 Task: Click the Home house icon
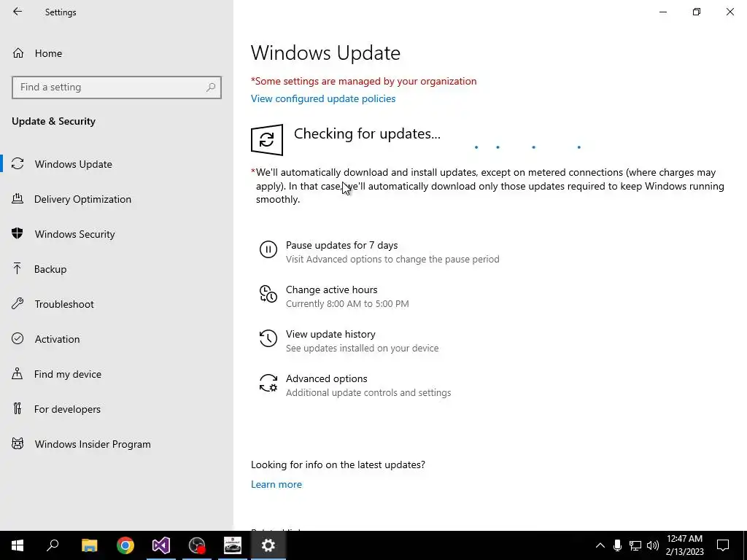point(18,52)
